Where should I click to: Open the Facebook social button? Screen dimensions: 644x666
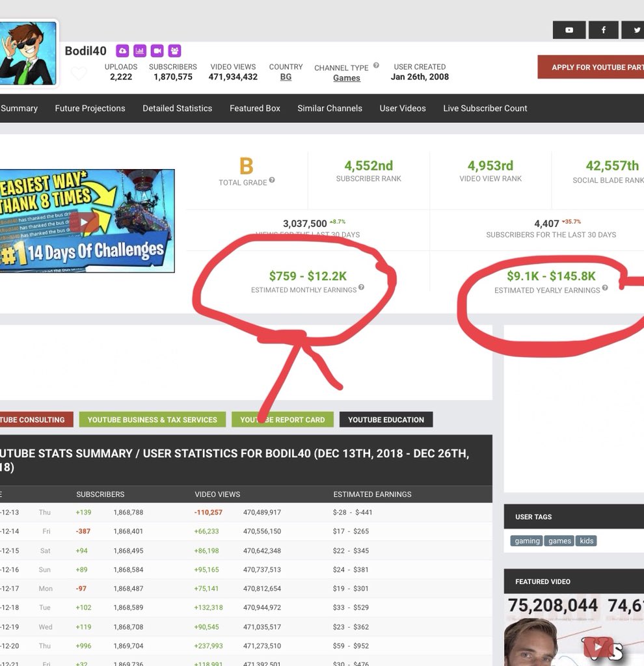(x=603, y=30)
